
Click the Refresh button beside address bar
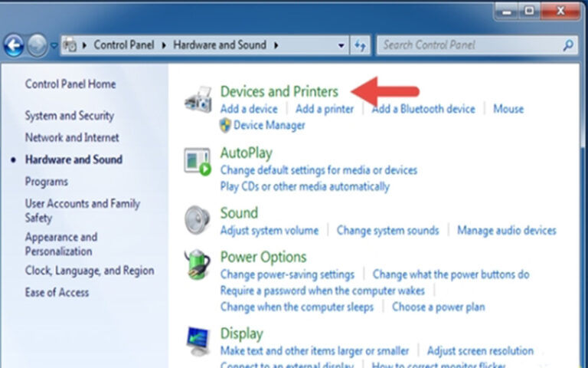(x=361, y=45)
